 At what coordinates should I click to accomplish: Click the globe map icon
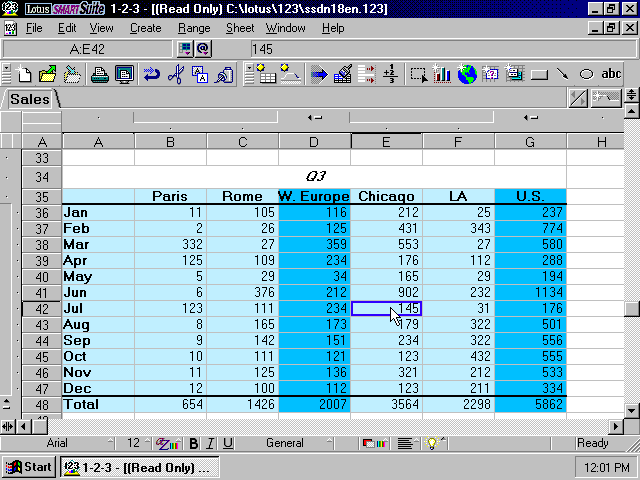coord(467,74)
